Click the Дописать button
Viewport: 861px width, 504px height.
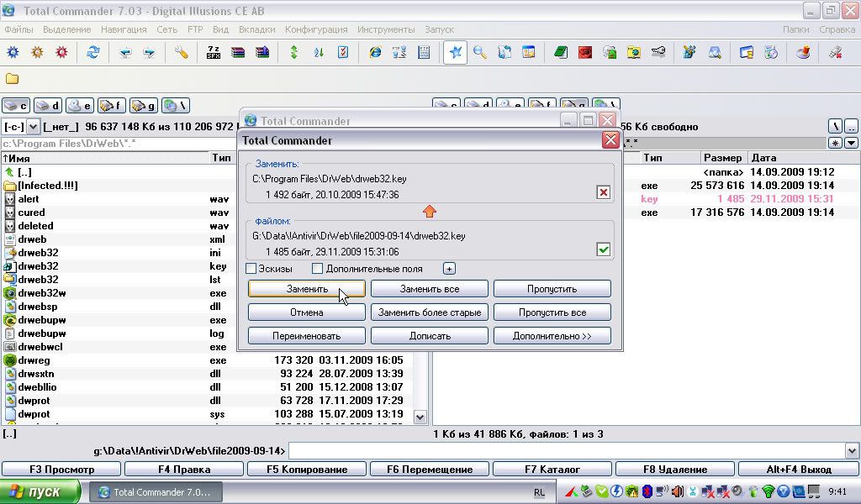pos(430,336)
